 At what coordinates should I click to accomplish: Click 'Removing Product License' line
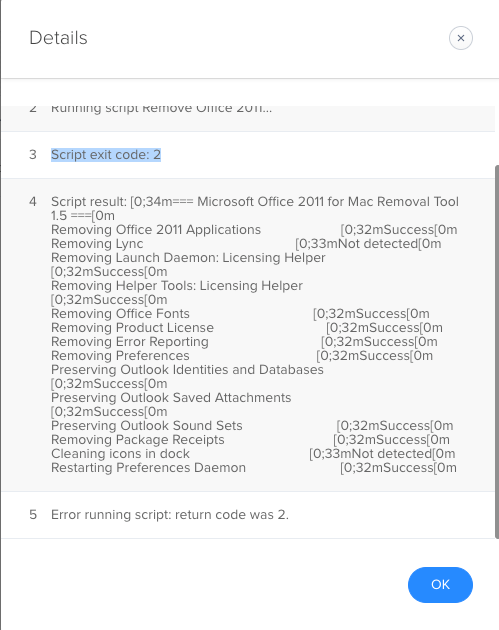point(132,328)
